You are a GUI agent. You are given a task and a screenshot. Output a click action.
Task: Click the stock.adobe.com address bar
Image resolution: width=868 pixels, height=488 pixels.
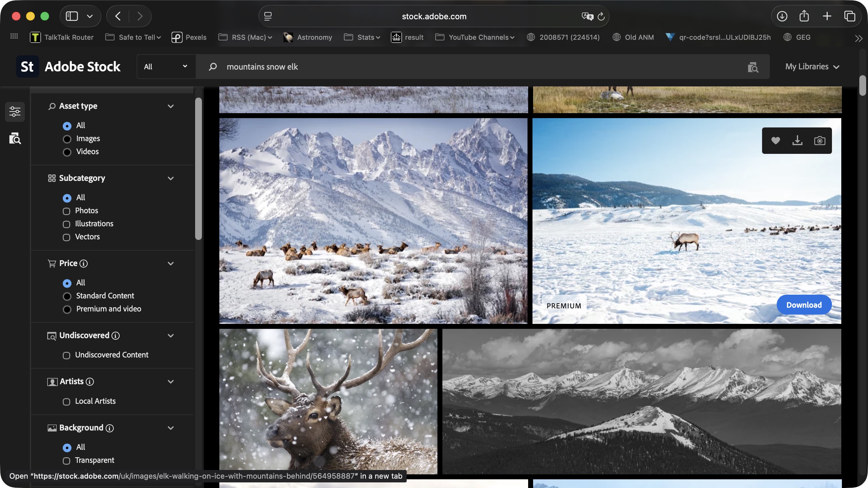pos(434,16)
